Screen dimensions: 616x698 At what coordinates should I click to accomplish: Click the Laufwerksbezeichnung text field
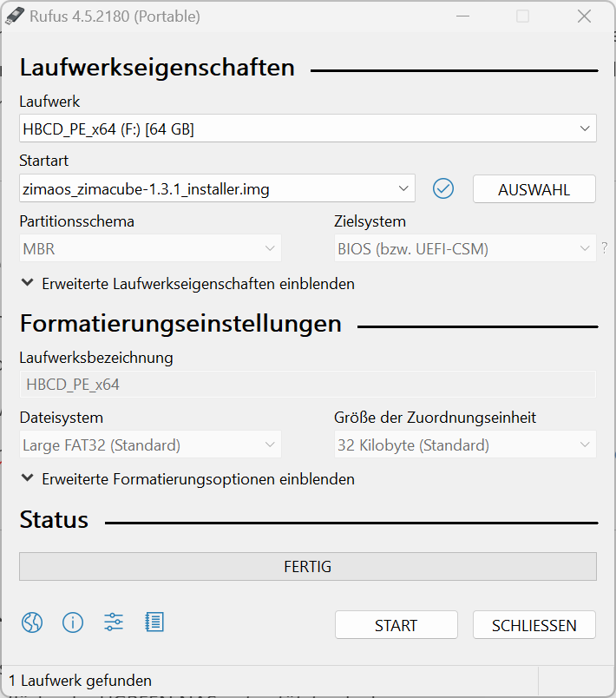coord(308,385)
